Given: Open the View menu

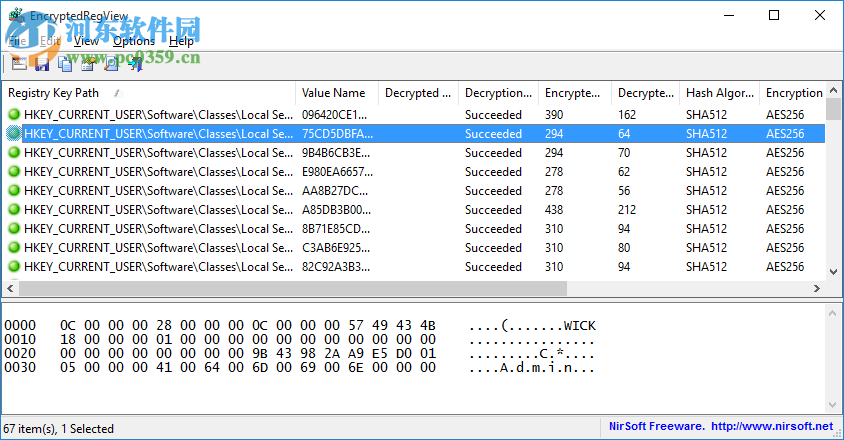Looking at the screenshot, I should [86, 41].
